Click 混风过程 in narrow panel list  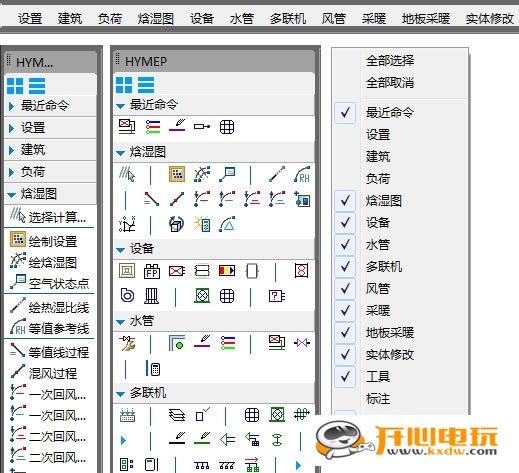(x=44, y=373)
